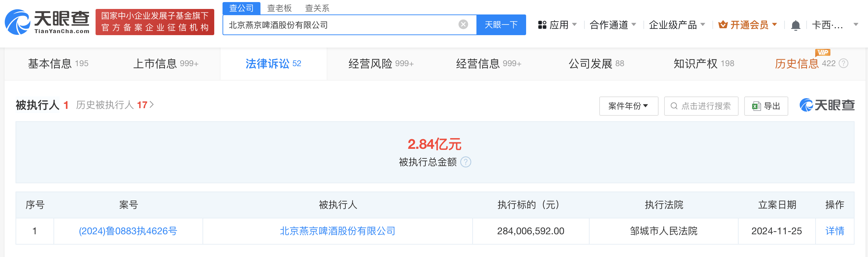Select the 查关系 search tab
868x257 pixels.
[x=317, y=8]
